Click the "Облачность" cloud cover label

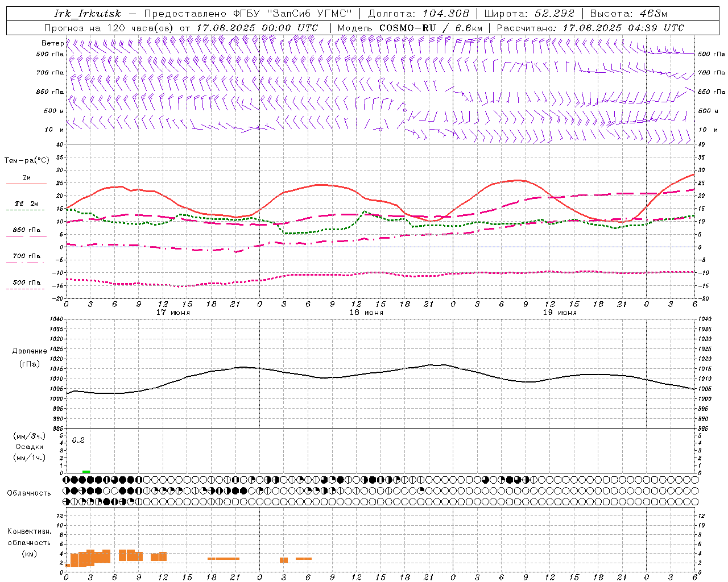tap(29, 493)
